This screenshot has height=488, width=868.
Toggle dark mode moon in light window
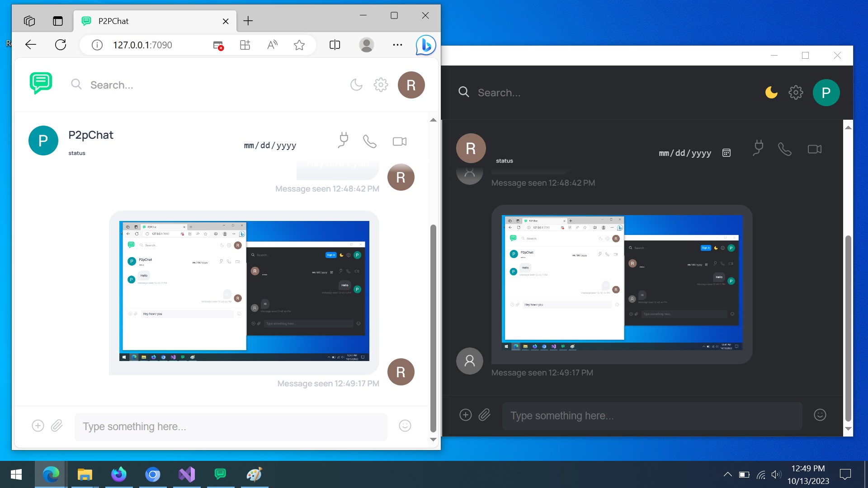click(x=356, y=85)
